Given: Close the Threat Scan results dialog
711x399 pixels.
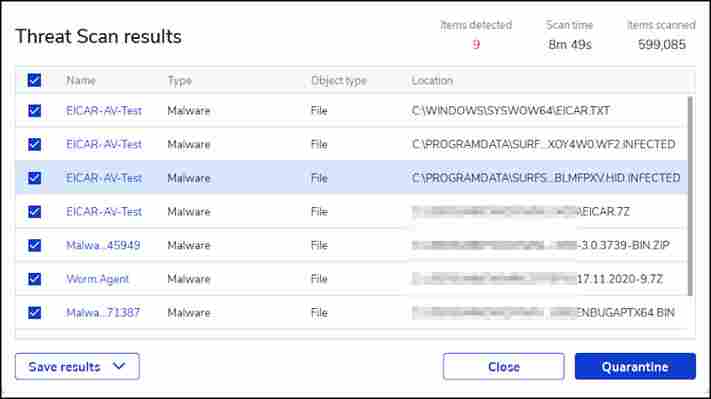Looking at the screenshot, I should (x=504, y=366).
